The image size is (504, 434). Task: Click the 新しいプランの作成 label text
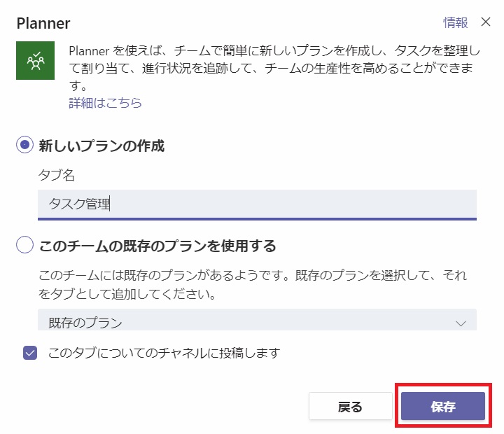pyautogui.click(x=101, y=146)
